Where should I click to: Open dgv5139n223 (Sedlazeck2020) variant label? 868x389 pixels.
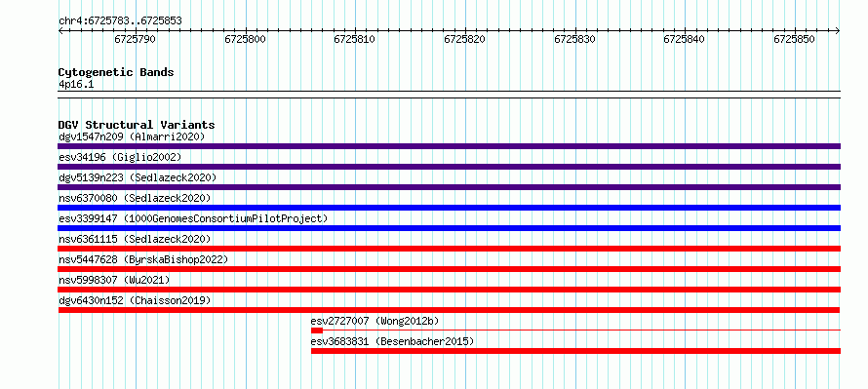pos(138,177)
